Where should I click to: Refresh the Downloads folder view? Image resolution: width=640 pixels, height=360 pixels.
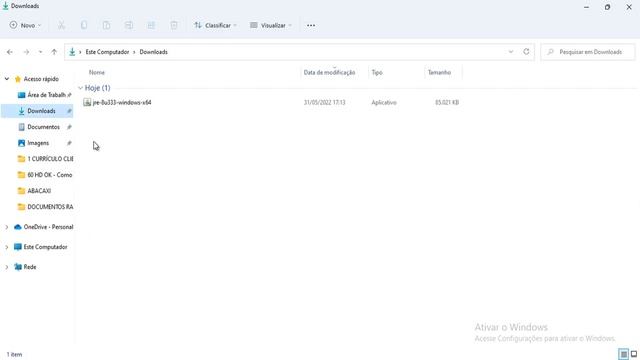click(526, 52)
